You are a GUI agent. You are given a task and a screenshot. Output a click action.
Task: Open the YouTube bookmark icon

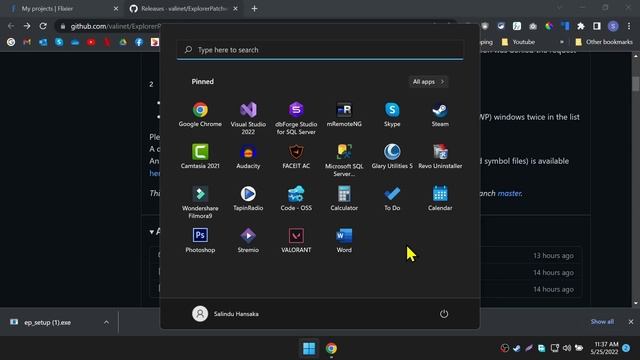coord(91,42)
